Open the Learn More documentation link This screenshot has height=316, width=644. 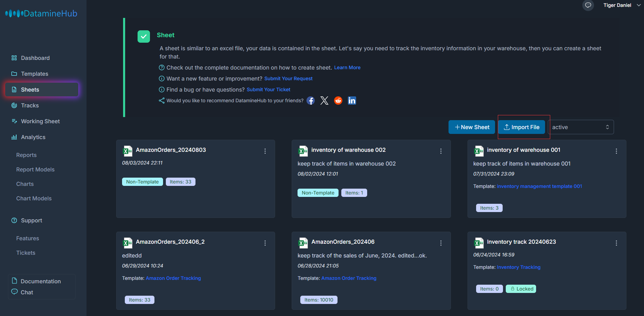click(347, 67)
